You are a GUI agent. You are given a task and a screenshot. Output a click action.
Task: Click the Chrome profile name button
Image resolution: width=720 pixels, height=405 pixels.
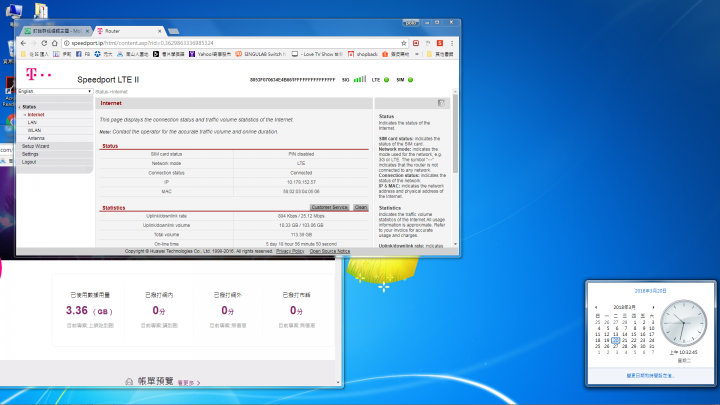click(x=411, y=22)
